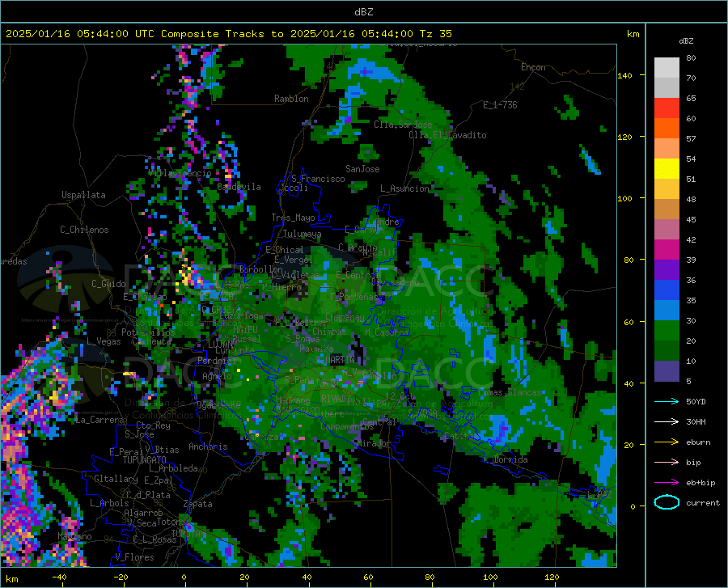Click the 140 tick on vertical axis
Viewport: 728px width, 588px height.
click(624, 75)
